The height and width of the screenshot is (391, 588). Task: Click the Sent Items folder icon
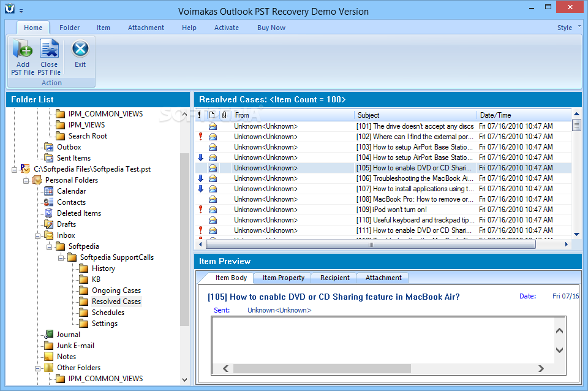[49, 158]
